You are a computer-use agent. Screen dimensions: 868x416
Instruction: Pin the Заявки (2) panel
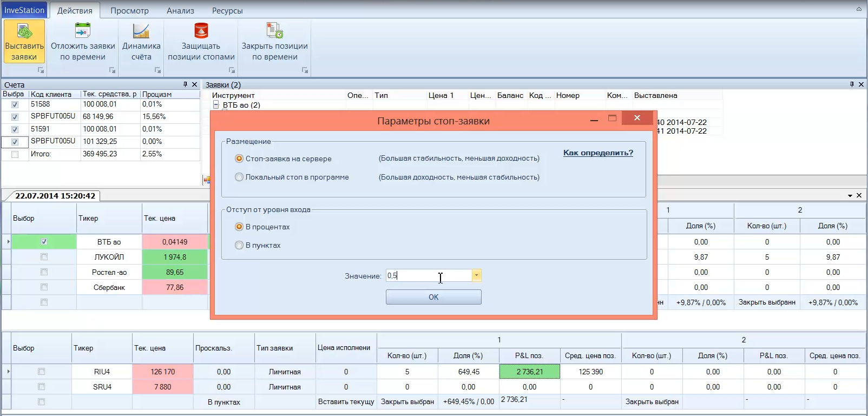pos(852,84)
